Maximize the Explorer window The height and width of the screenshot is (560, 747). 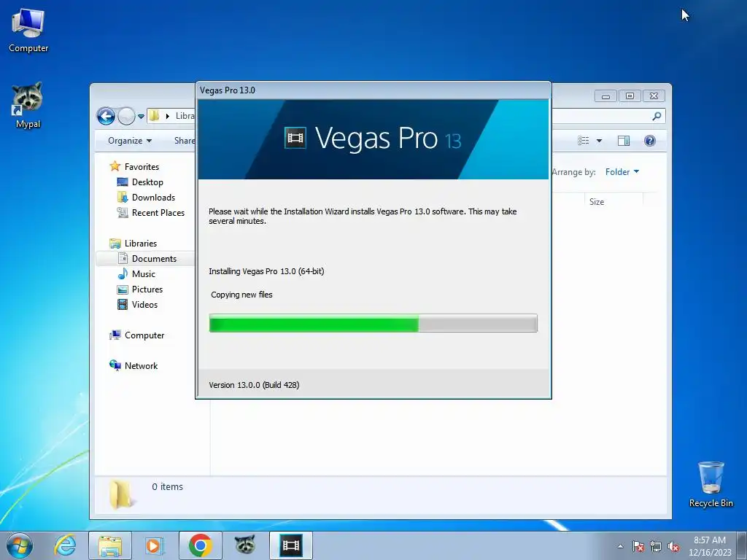(630, 96)
